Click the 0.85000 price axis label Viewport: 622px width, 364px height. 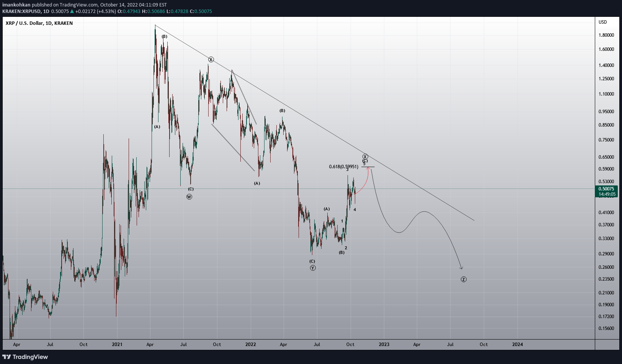(606, 125)
